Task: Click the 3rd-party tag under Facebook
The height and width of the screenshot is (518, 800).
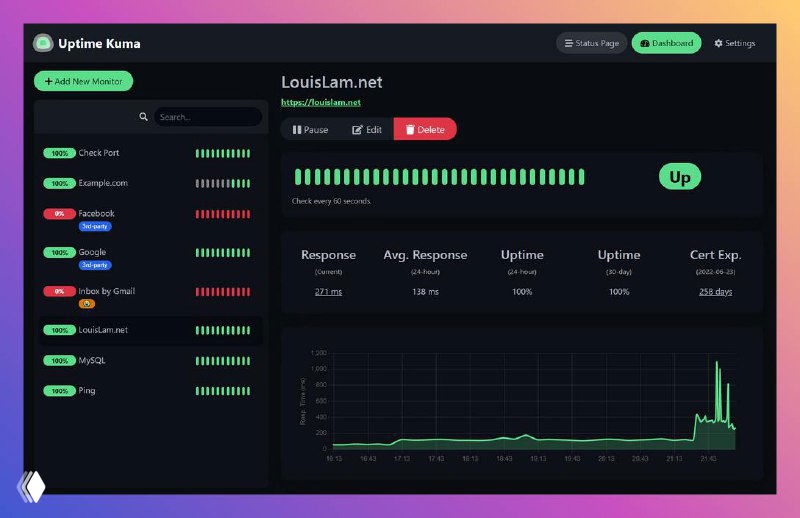Action: pos(95,226)
